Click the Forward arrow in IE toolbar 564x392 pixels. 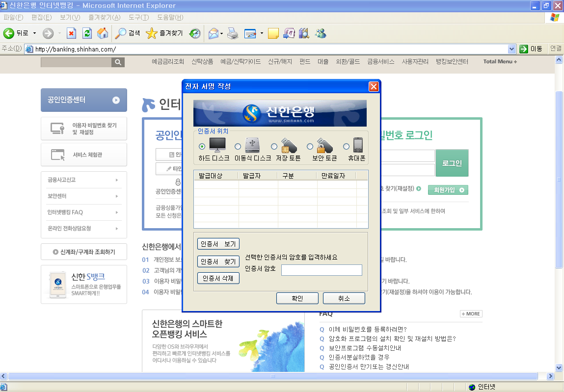coord(48,33)
